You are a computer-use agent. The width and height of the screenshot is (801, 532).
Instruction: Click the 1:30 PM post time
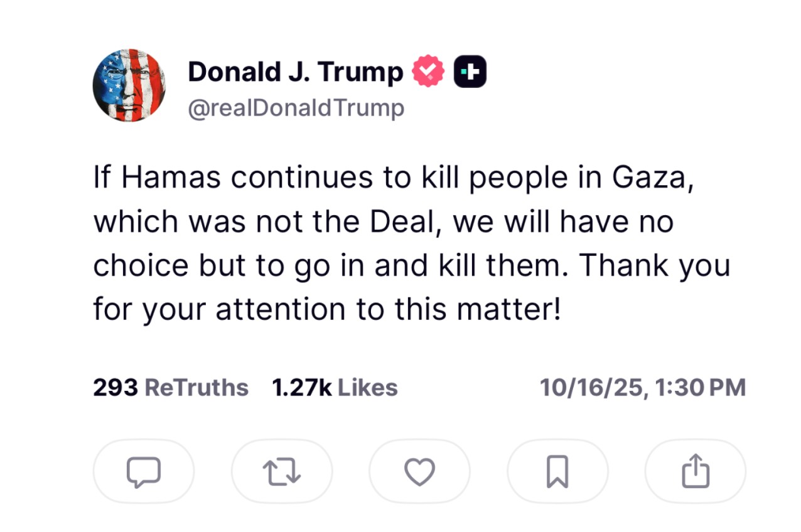[x=700, y=387]
